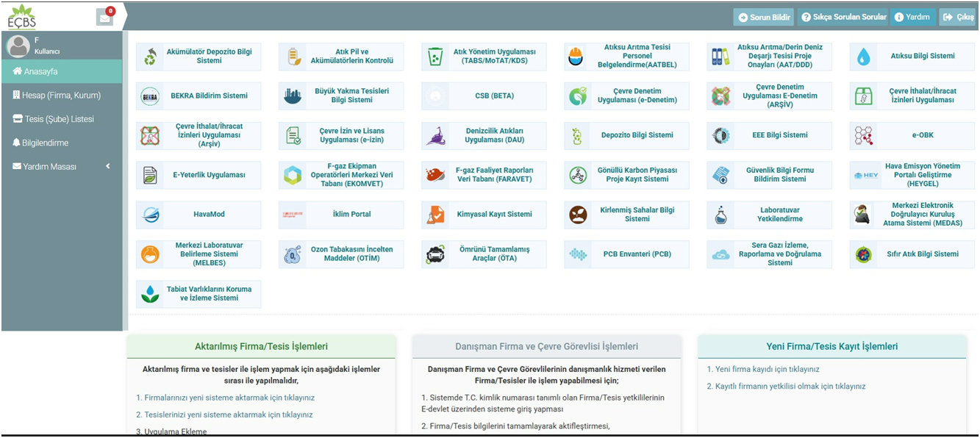This screenshot has width=980, height=438.
Task: Expand the Yardım Masası sidebar menu
Action: point(59,167)
